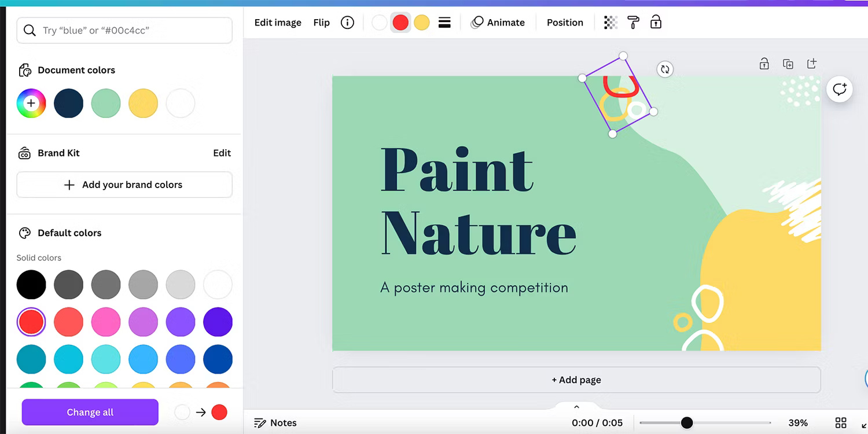Toggle the red color in document colors
Viewport: 868px width, 434px height.
(x=400, y=23)
